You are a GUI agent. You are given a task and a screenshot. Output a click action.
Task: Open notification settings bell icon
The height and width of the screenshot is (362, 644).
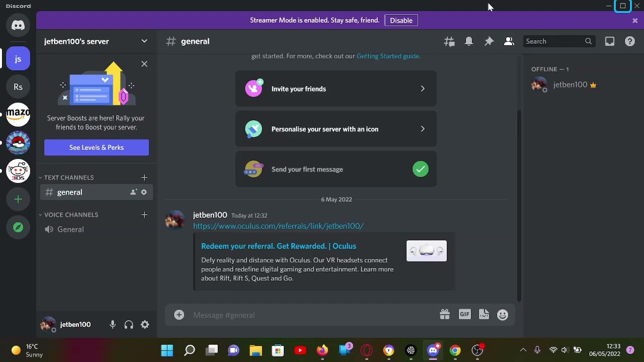pyautogui.click(x=469, y=42)
